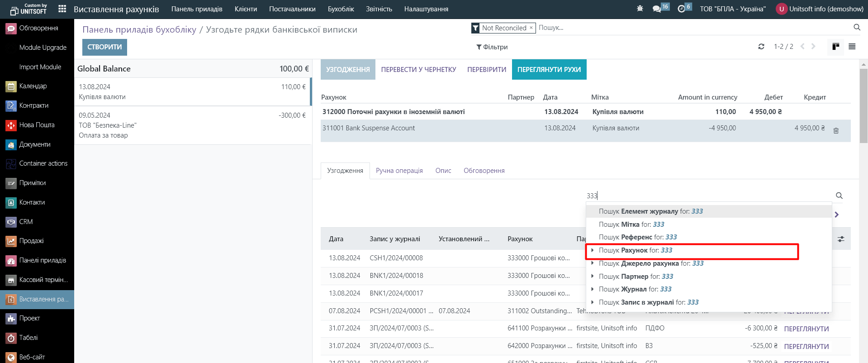Open the activities clock icon
Image resolution: width=868 pixels, height=363 pixels.
[681, 9]
